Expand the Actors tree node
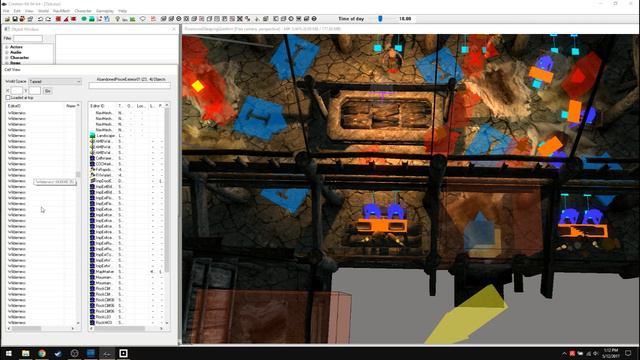Screen dimensions: 640x360 (x=7, y=47)
